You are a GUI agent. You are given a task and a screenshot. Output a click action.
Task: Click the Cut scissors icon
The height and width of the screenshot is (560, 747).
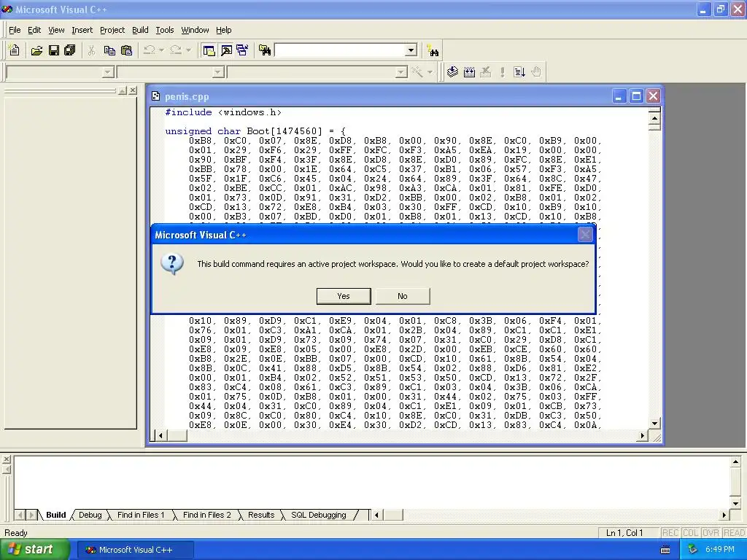point(91,50)
